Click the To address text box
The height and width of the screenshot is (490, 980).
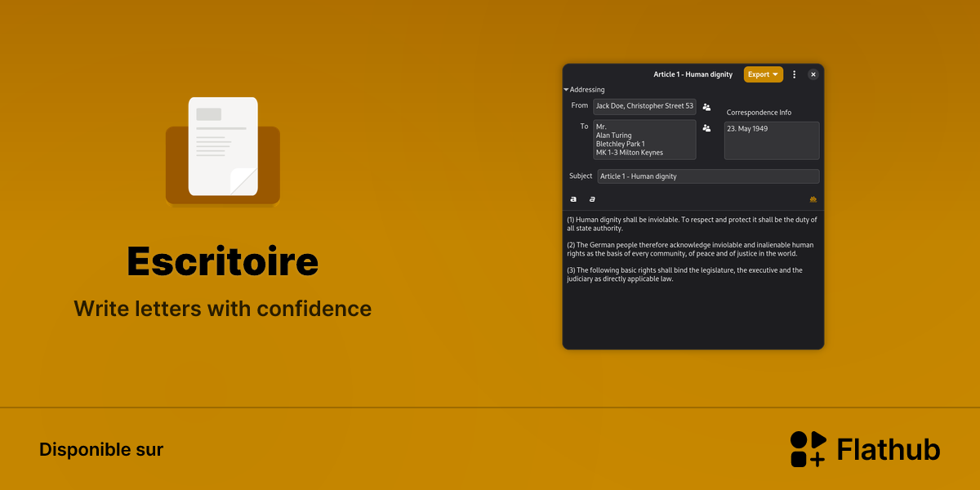click(644, 140)
